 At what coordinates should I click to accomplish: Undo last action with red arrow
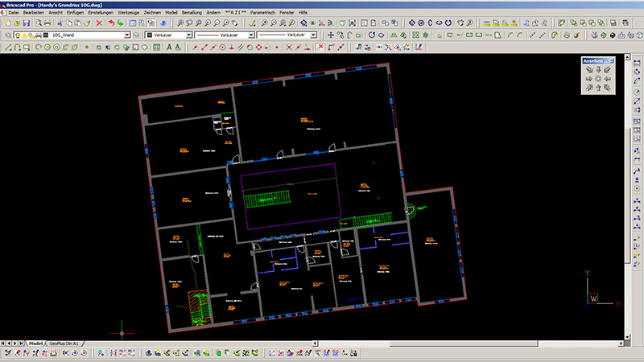(111, 23)
